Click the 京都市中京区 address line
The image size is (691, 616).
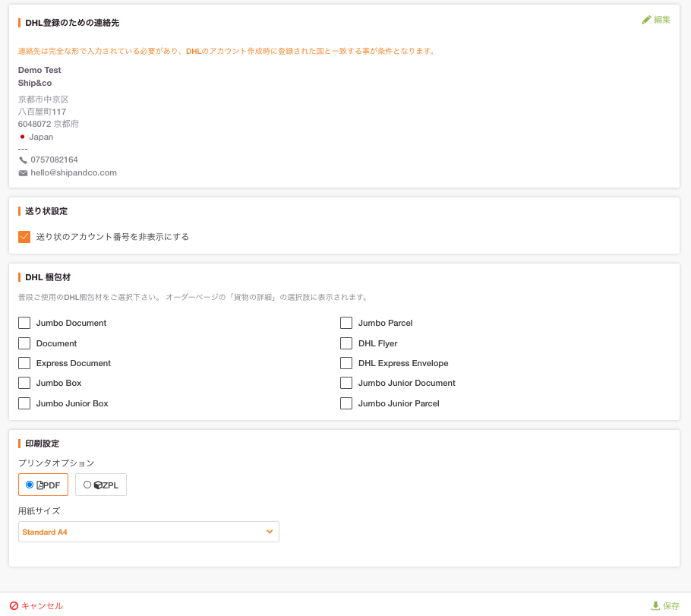click(43, 100)
